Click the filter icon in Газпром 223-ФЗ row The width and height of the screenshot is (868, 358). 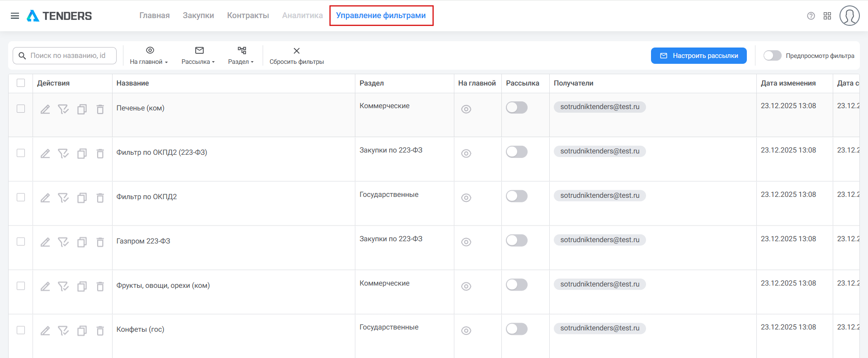click(63, 242)
